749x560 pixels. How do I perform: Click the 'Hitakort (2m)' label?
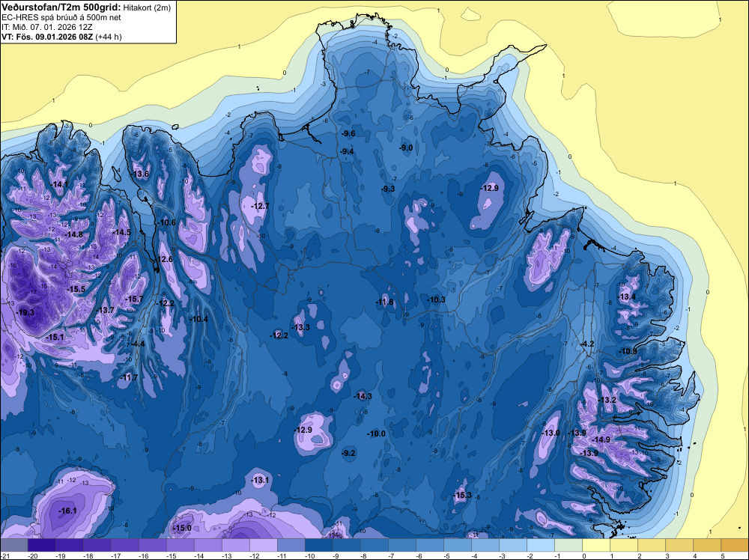(x=146, y=7)
